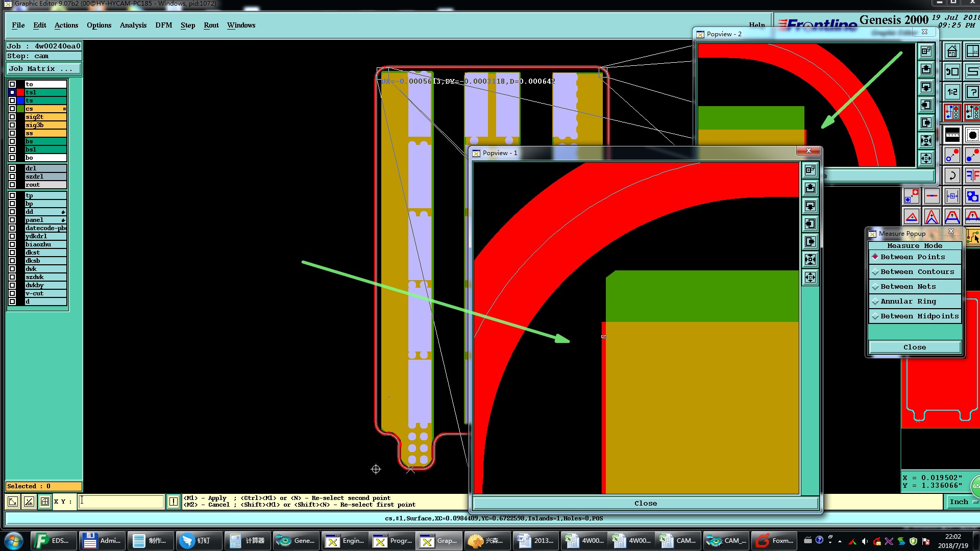Click the red color swatch of layer ts1

(x=20, y=92)
